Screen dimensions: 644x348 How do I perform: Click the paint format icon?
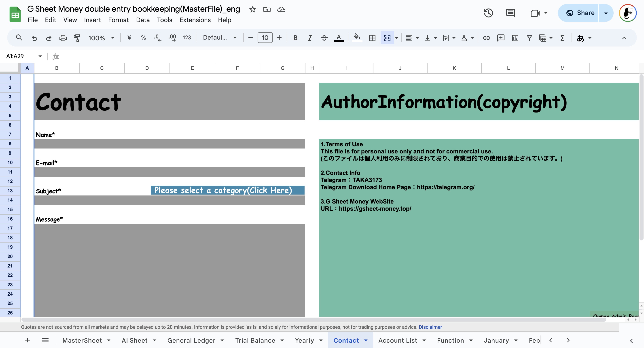pos(77,38)
